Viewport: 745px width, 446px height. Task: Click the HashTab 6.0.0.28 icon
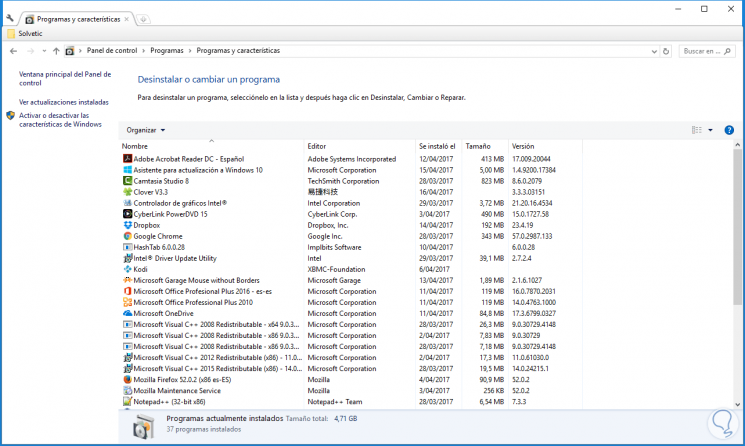[x=127, y=247]
